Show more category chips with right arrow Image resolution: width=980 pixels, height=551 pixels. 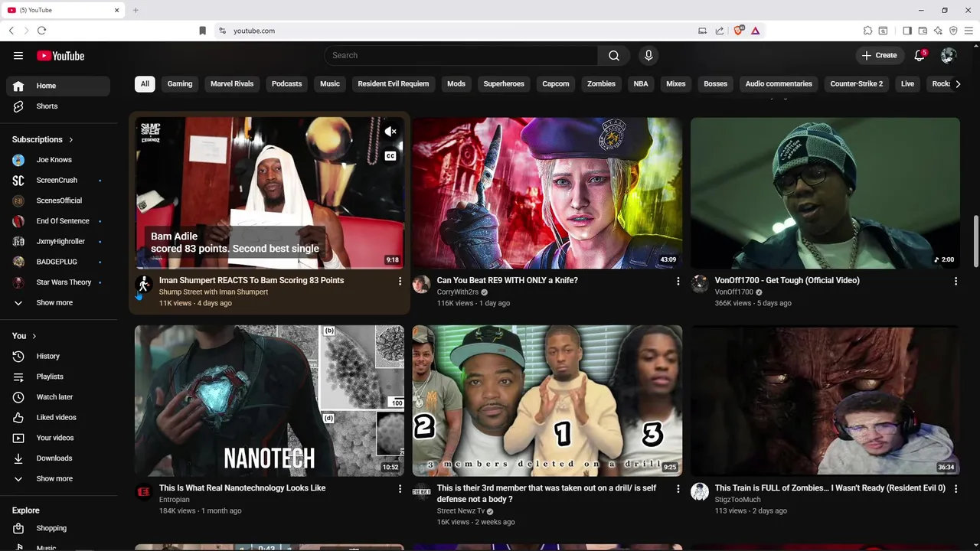[958, 84]
